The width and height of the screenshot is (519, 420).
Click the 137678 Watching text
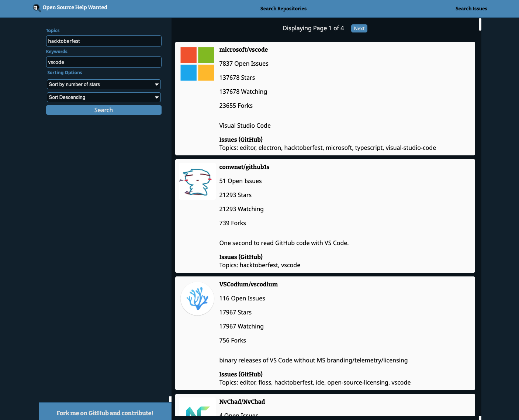point(243,92)
